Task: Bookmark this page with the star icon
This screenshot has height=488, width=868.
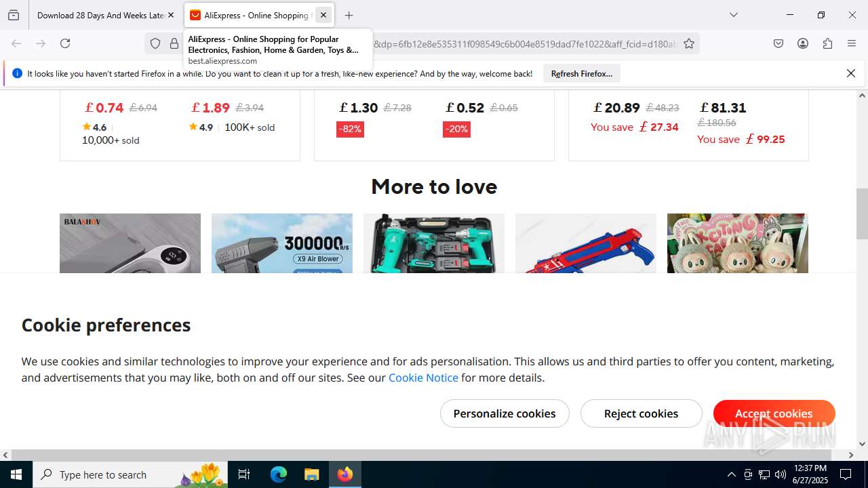Action: pyautogui.click(x=689, y=43)
